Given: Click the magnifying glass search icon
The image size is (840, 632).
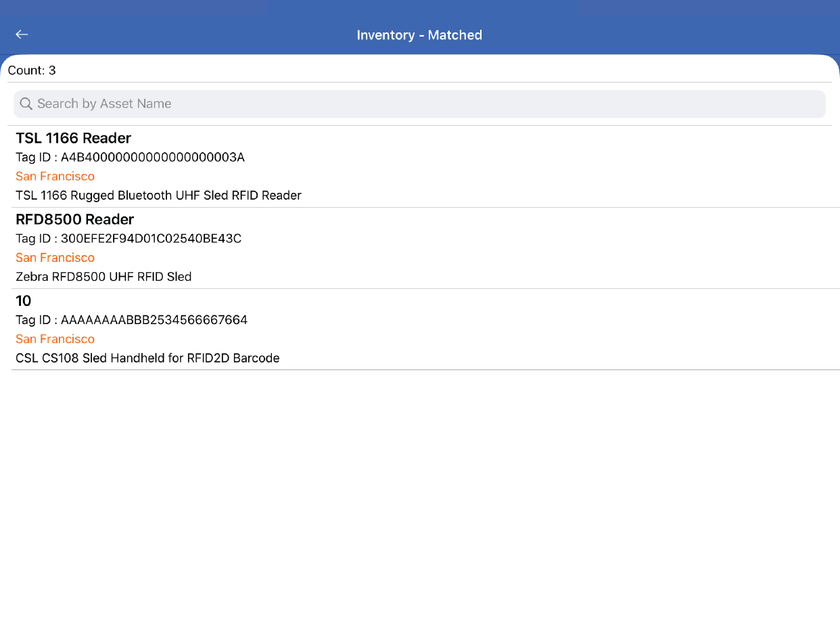Looking at the screenshot, I should [x=26, y=104].
